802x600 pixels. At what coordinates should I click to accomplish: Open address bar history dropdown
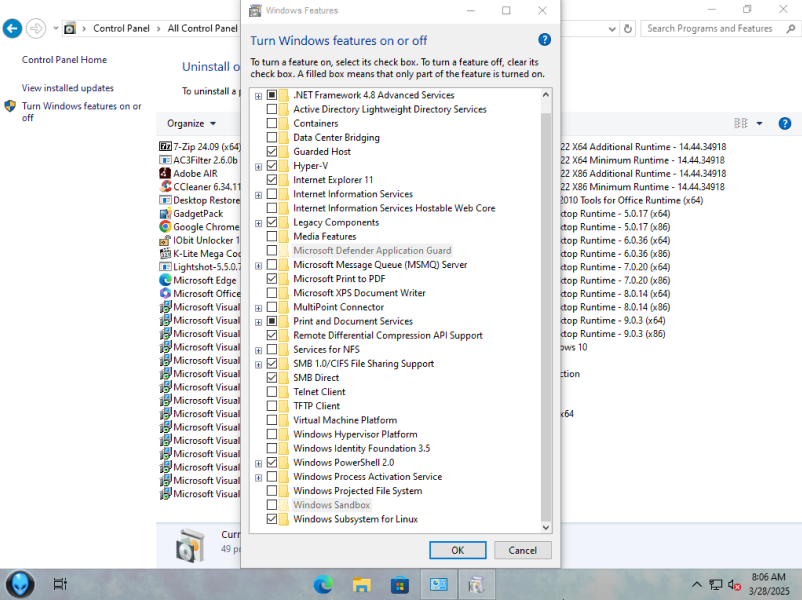tap(612, 29)
